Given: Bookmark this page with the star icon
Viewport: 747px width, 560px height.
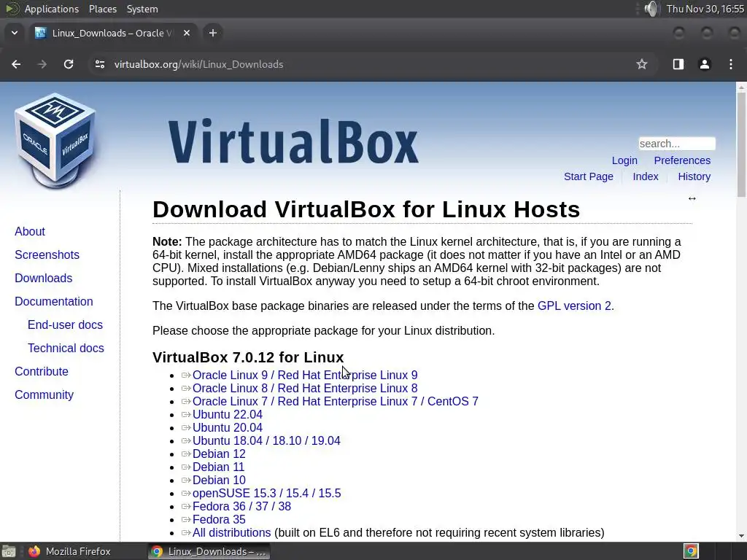Looking at the screenshot, I should click(x=642, y=64).
